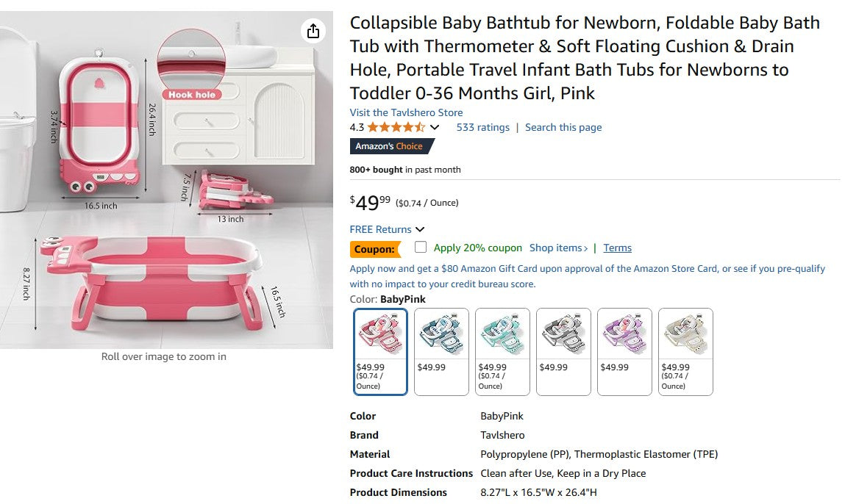The image size is (845, 504).
Task: Click Search this page
Action: [x=563, y=126]
